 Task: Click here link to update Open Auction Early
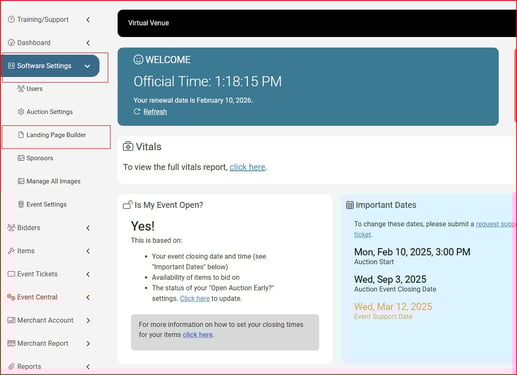[x=195, y=298]
